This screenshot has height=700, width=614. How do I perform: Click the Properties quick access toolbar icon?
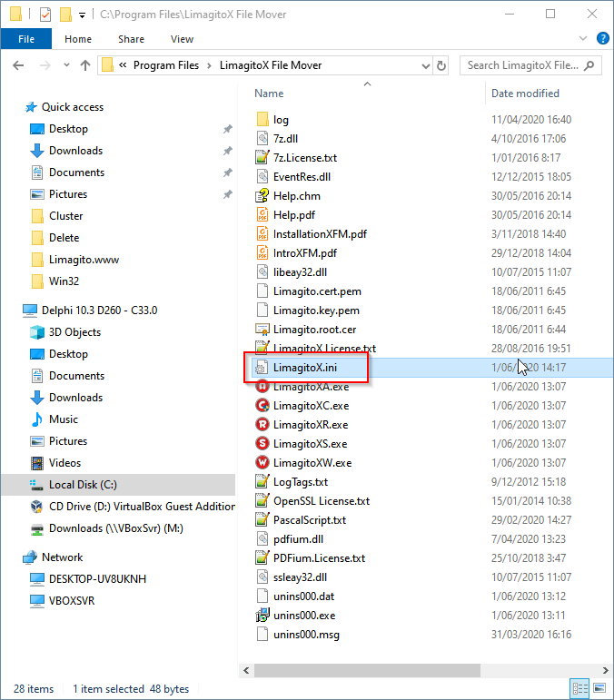pos(45,15)
